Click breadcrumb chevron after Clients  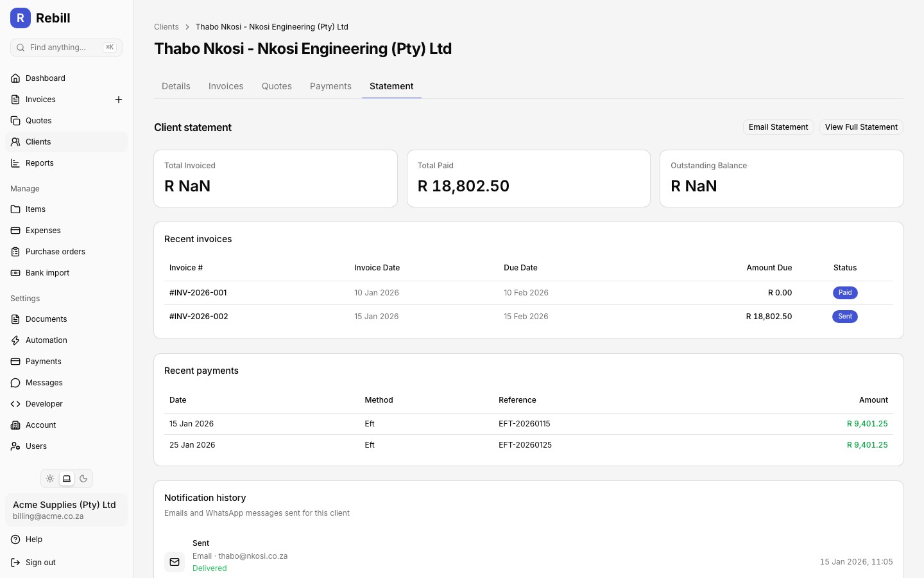pos(187,27)
